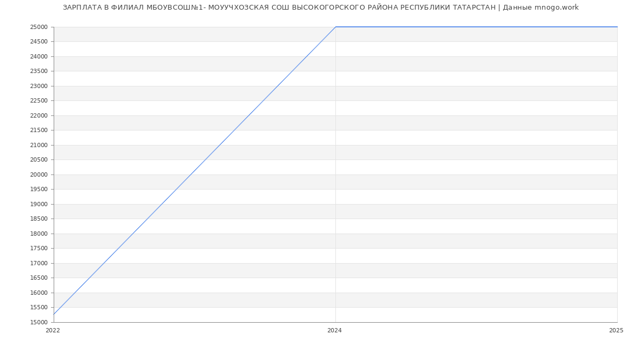Click the line's end point at 2025

point(617,27)
